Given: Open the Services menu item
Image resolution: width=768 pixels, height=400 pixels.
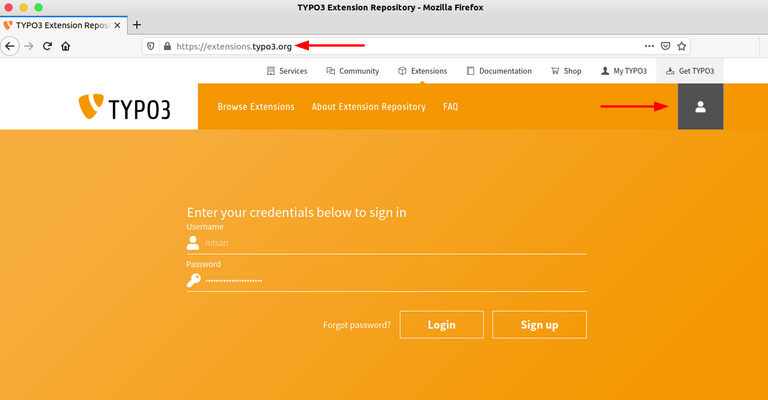Looking at the screenshot, I should pyautogui.click(x=287, y=71).
